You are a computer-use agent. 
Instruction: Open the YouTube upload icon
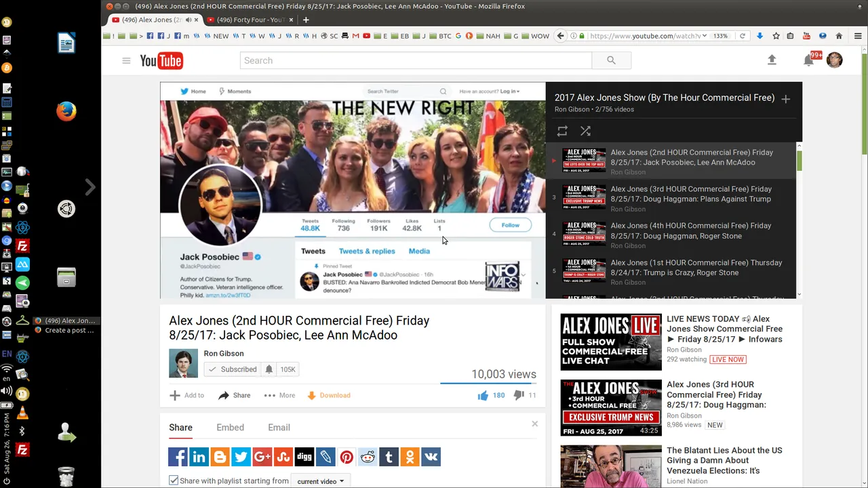pos(772,60)
